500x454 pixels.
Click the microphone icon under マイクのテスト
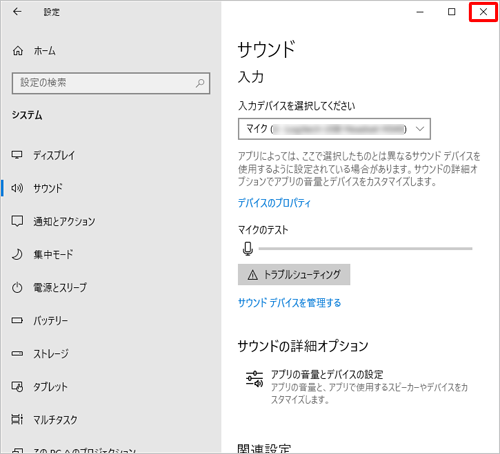[x=248, y=249]
